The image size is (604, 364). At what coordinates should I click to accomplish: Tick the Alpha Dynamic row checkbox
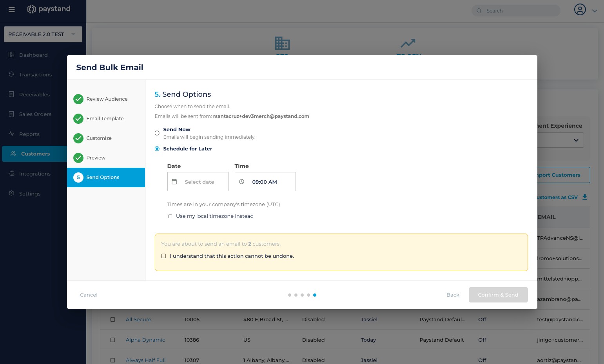112,340
